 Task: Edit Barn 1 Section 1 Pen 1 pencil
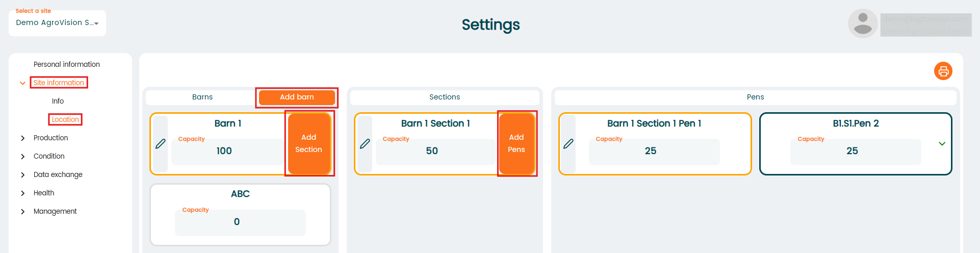[x=569, y=144]
